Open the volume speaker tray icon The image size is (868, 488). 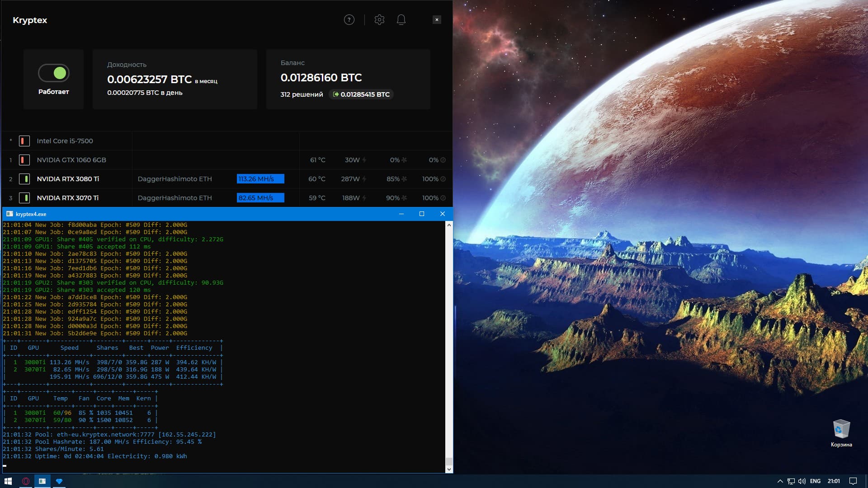coord(802,481)
